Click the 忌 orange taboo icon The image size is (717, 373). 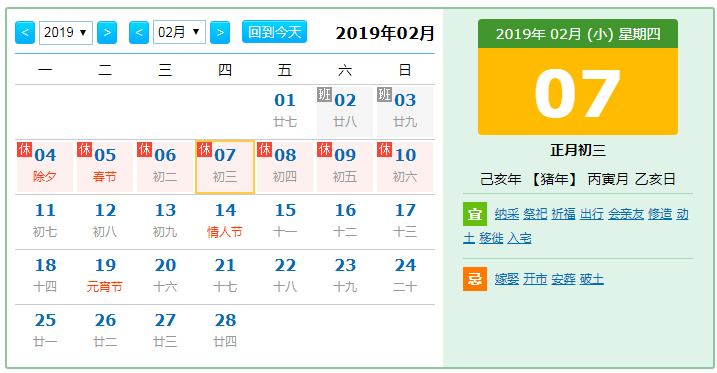(475, 279)
